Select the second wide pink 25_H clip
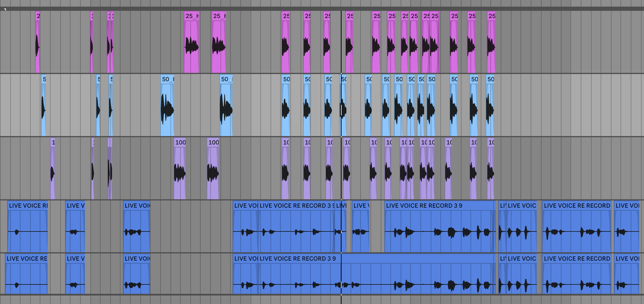 click(219, 42)
